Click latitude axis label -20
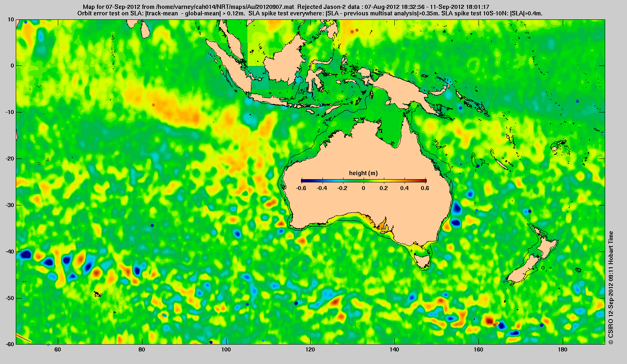Screen dimensions: 627x364 (x=9, y=159)
